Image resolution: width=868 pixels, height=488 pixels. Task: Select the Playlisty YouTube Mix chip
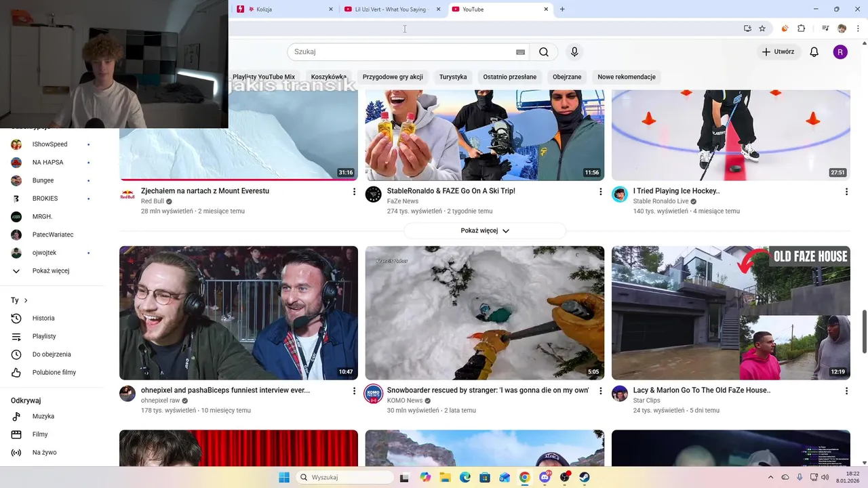pos(264,77)
